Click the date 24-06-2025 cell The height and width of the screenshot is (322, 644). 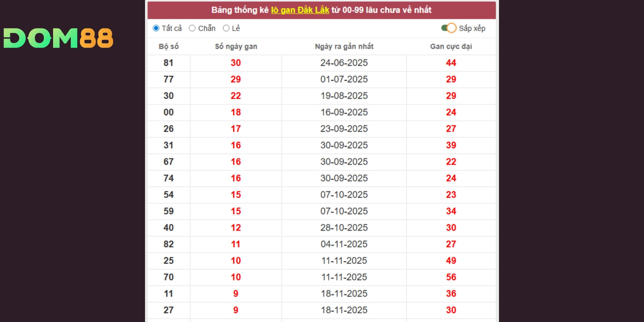[x=344, y=63]
